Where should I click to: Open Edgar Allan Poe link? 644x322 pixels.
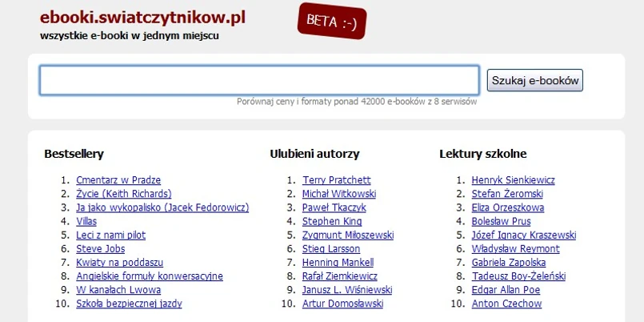pos(506,290)
